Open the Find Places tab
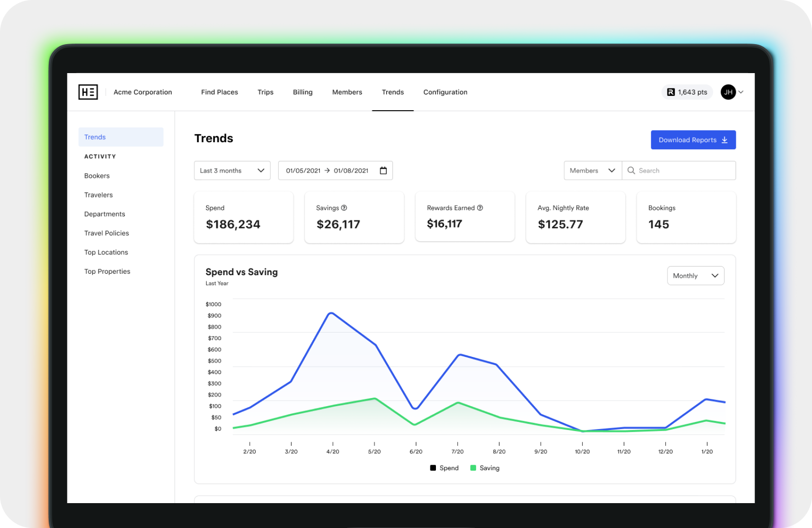 pos(219,92)
